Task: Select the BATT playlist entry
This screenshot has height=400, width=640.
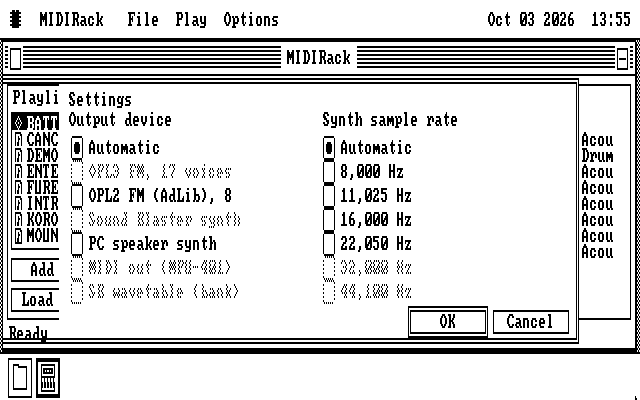Action: [x=36, y=123]
